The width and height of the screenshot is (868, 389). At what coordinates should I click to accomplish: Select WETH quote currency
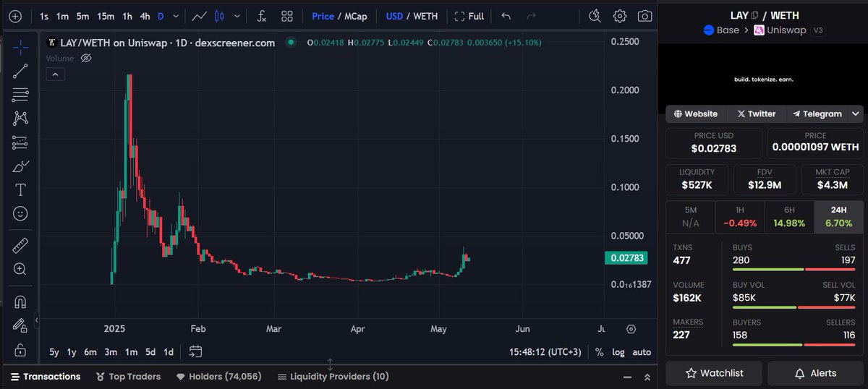[x=425, y=16]
